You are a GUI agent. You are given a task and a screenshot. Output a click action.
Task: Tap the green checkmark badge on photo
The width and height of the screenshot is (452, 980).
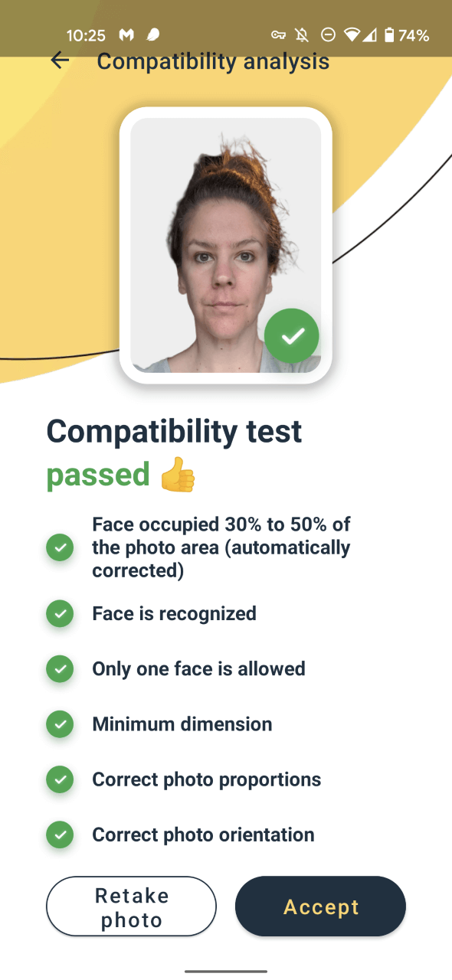click(292, 335)
